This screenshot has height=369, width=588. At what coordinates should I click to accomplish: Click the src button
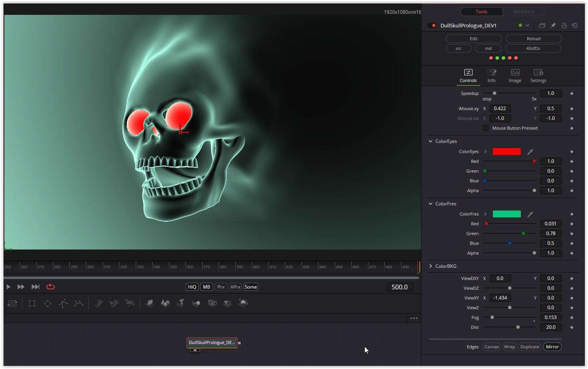458,48
